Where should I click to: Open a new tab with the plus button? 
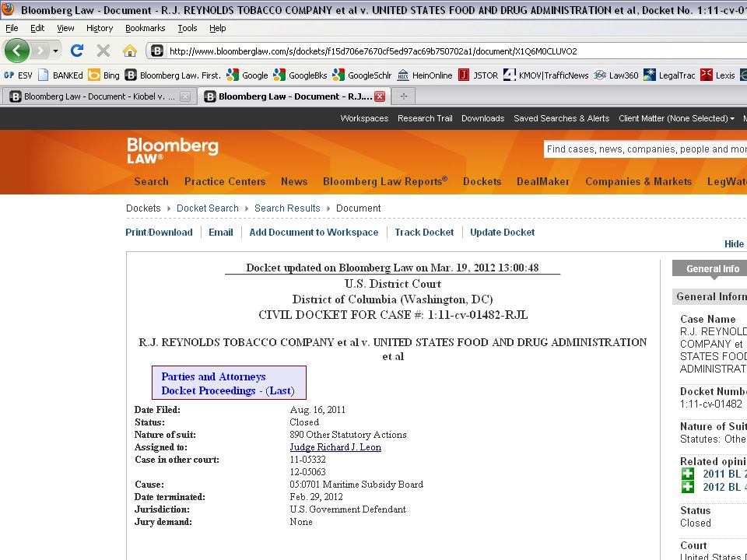(x=404, y=96)
